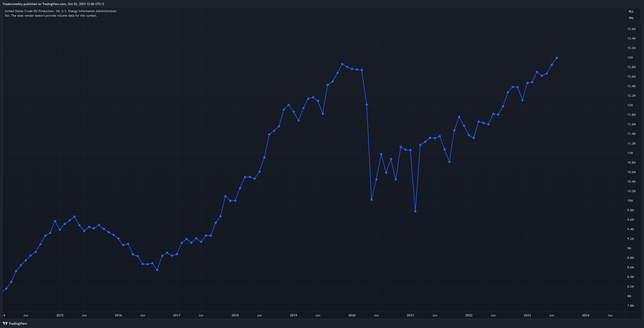Click the 'day' unit label under BLL
This screenshot has height=328, width=644.
point(631,18)
